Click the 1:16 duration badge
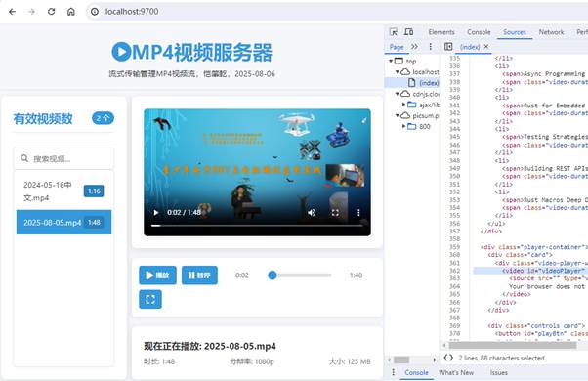 point(94,191)
